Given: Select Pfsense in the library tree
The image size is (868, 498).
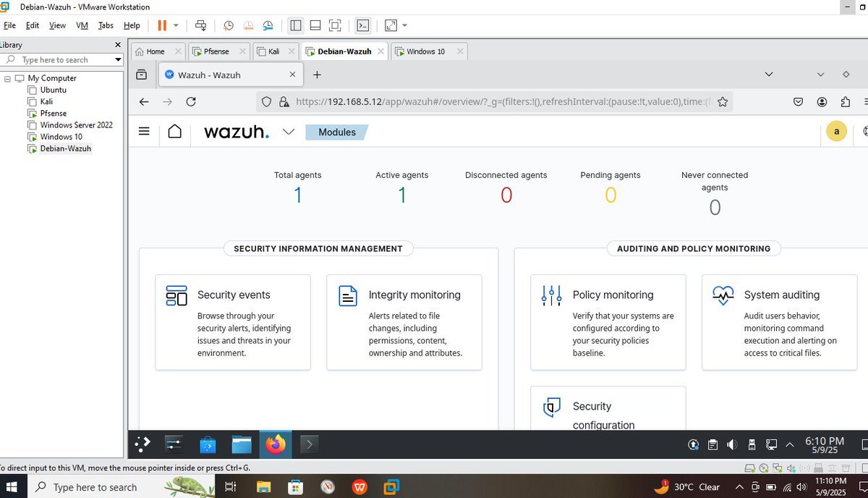Looking at the screenshot, I should tap(53, 113).
